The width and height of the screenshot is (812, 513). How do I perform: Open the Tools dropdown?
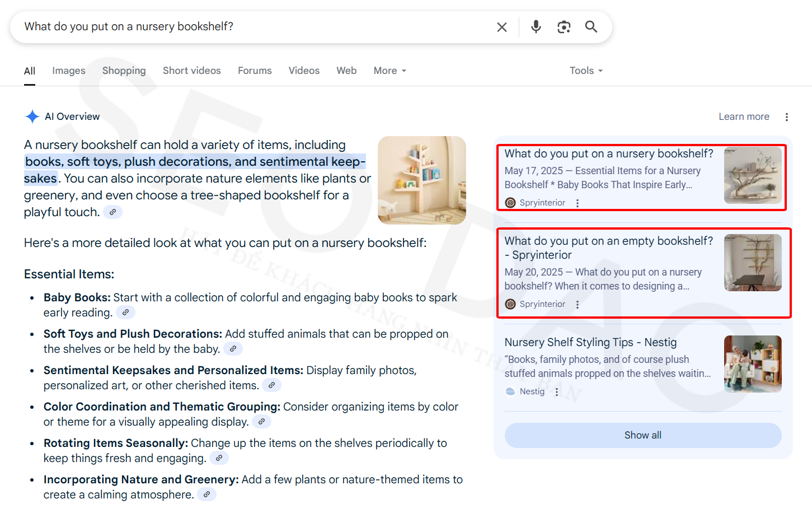pos(585,71)
